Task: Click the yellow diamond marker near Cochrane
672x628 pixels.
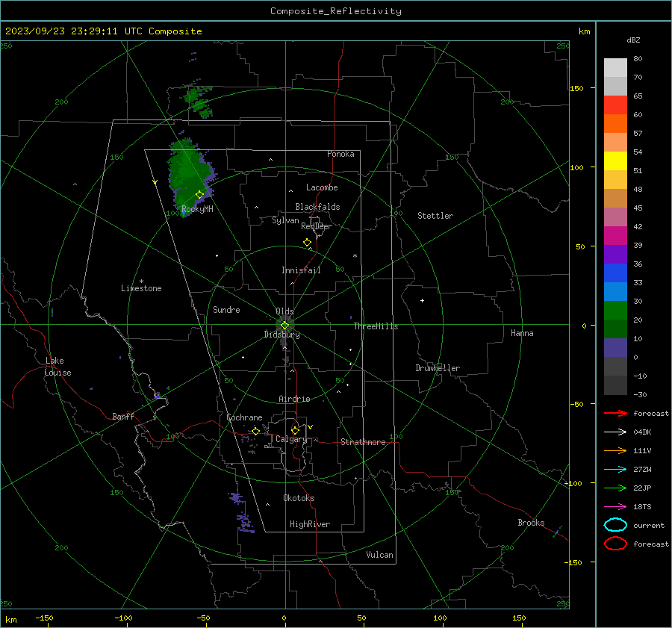Action: point(255,431)
